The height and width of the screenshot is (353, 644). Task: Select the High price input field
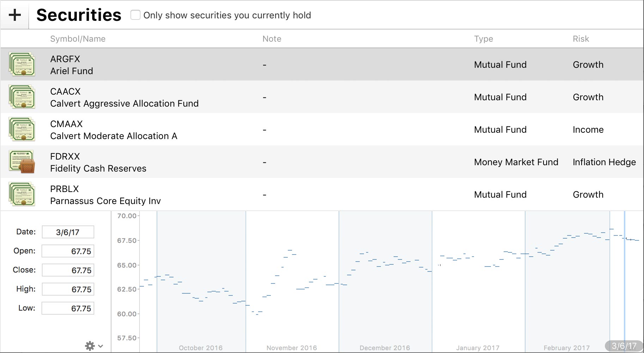[x=68, y=289]
